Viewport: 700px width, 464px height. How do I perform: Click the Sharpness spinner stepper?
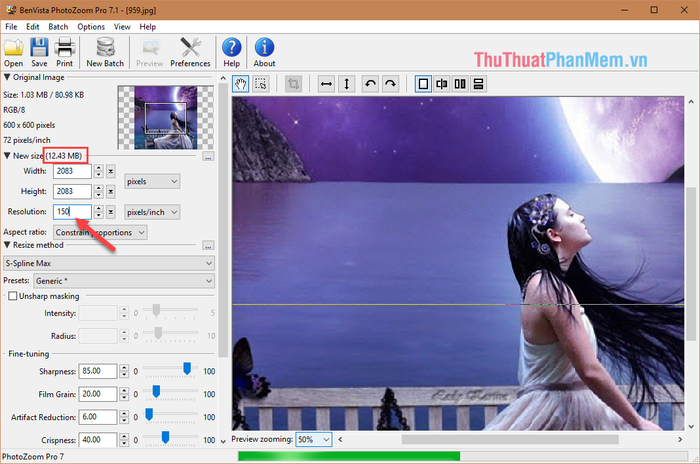tap(124, 371)
